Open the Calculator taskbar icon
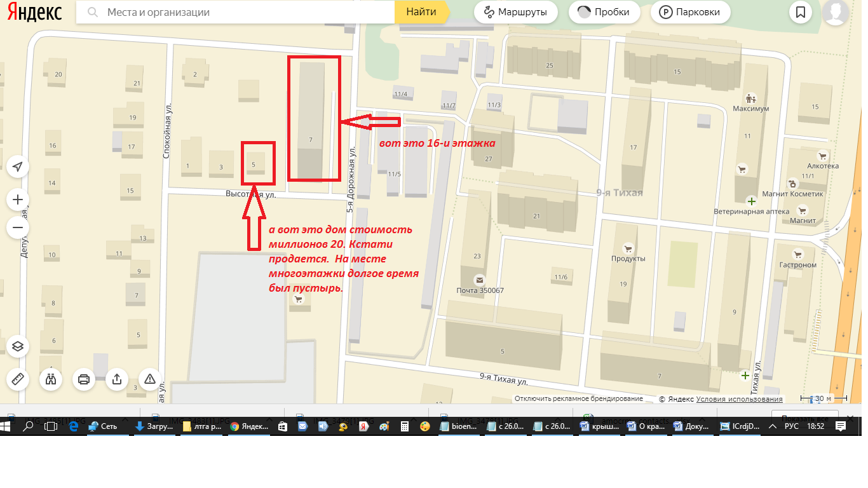Screen dimensions: 868x488 tap(405, 426)
